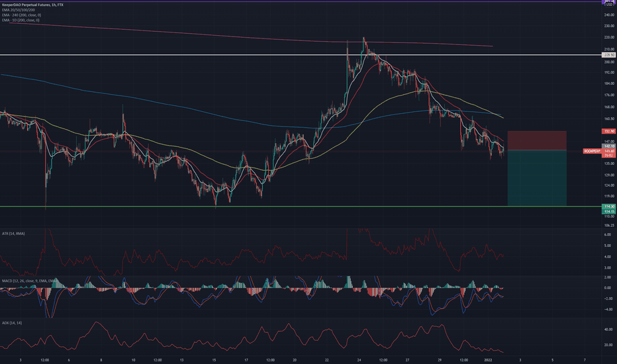Viewport: 617px width, 364px height.
Task: Open the ATR (14, RMA) indicator label
Action: click(x=13, y=234)
